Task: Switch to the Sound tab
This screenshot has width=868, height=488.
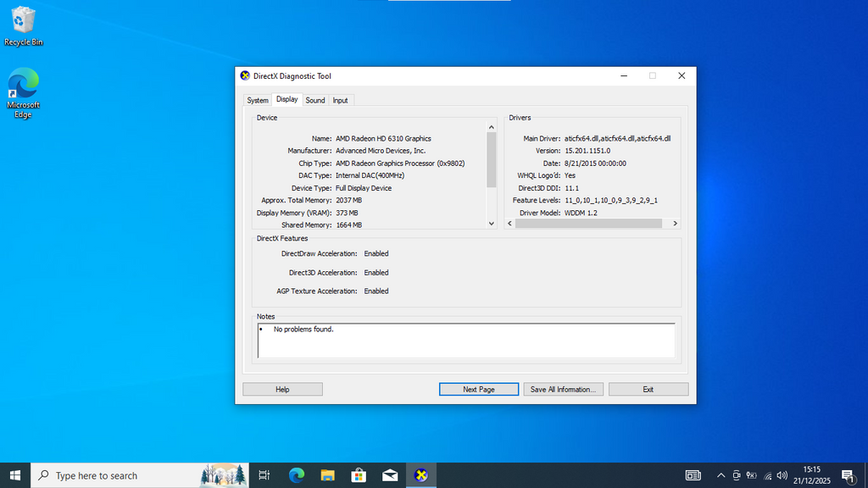Action: [x=314, y=100]
